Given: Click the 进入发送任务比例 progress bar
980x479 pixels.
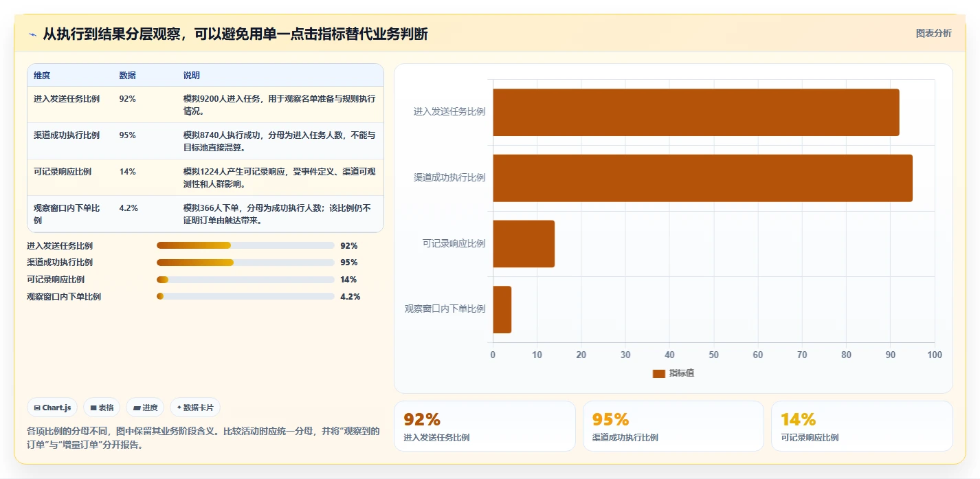Looking at the screenshot, I should (245, 245).
